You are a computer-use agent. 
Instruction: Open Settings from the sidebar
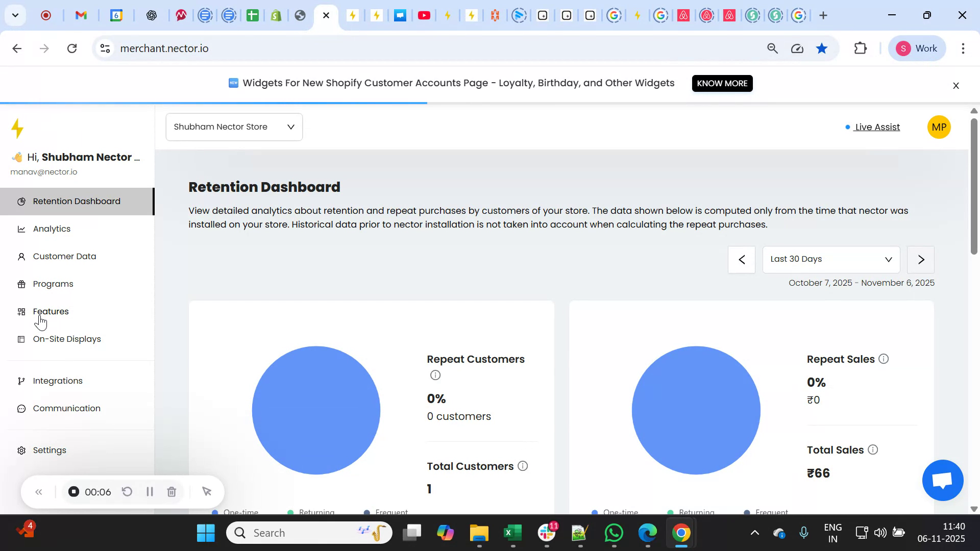pyautogui.click(x=50, y=450)
